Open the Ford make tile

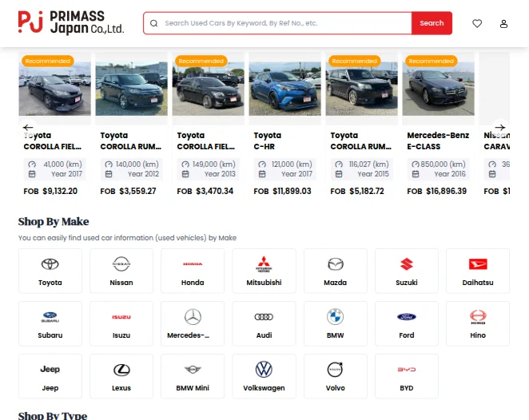coord(406,323)
